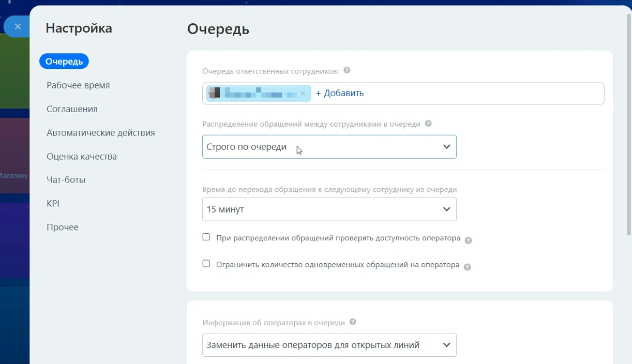Viewport: 632px width, 364px height.
Task: Click the blurred employee tag in queue
Action: 259,94
